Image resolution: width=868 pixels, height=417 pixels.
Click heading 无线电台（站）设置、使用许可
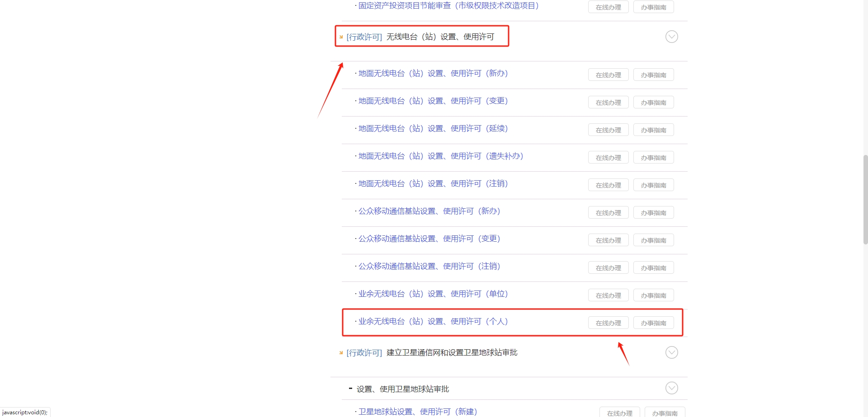point(440,37)
